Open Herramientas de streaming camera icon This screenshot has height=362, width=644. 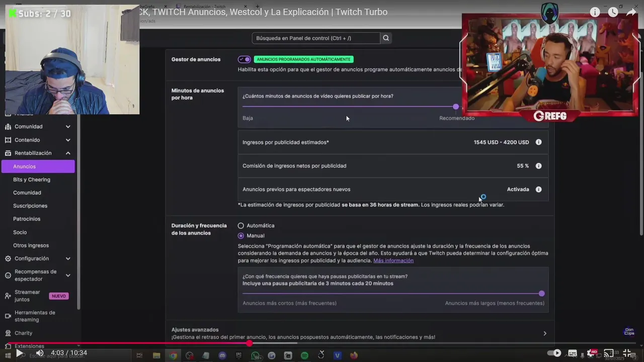point(8,316)
